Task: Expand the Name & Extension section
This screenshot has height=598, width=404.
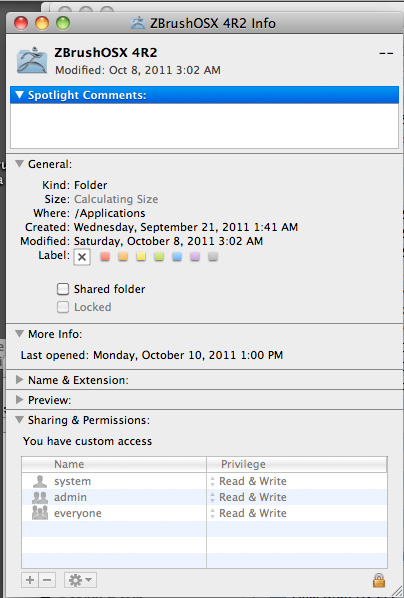Action: [x=19, y=380]
